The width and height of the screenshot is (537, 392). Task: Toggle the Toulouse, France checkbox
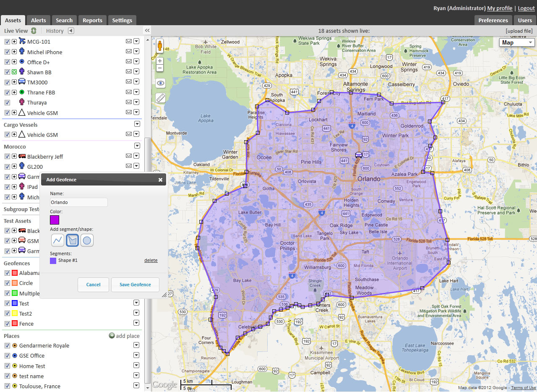(x=7, y=386)
